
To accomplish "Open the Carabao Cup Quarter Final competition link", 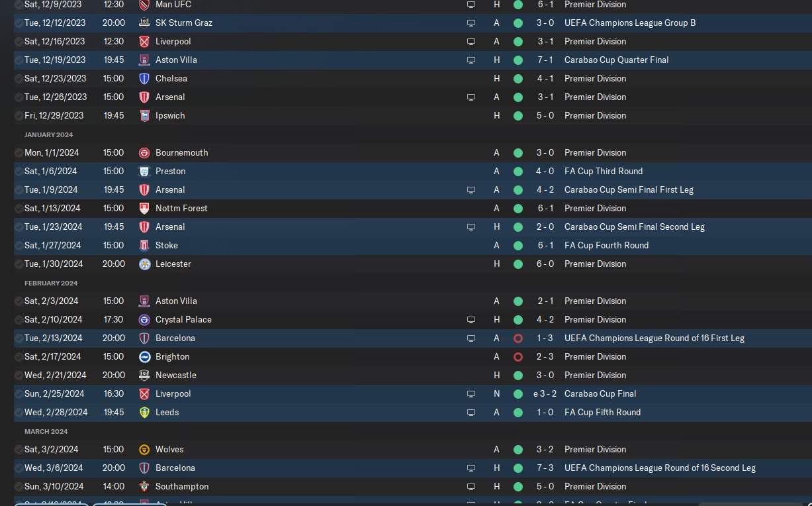I will [x=616, y=60].
